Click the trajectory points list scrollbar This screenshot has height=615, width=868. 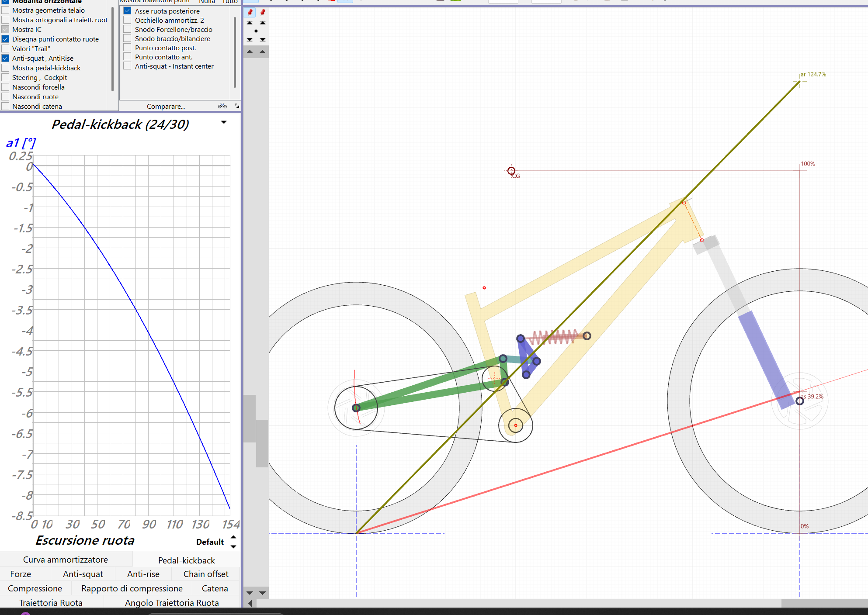[x=235, y=52]
